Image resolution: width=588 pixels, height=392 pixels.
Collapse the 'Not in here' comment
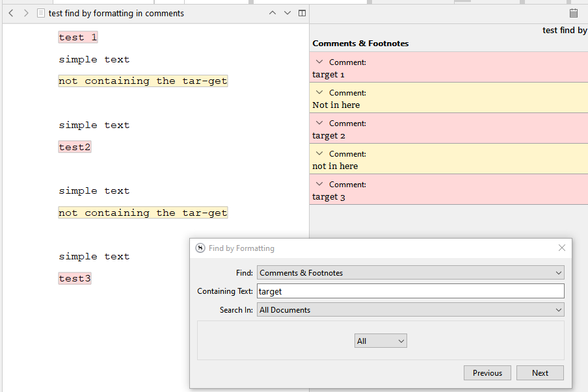319,92
